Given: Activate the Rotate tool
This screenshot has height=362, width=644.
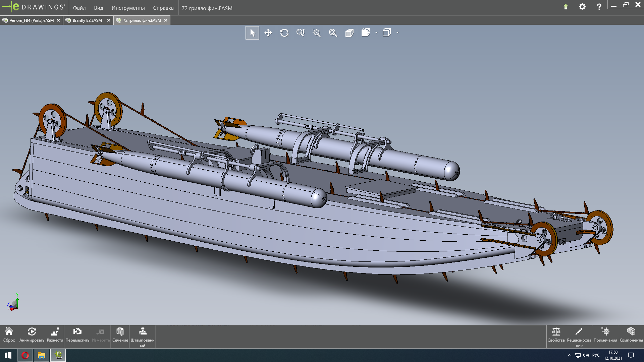Looking at the screenshot, I should click(x=284, y=33).
